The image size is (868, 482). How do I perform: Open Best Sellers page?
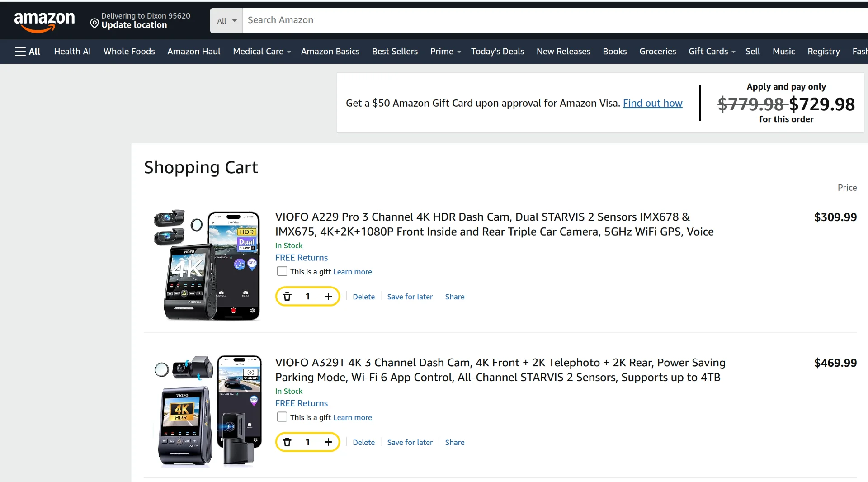(395, 52)
